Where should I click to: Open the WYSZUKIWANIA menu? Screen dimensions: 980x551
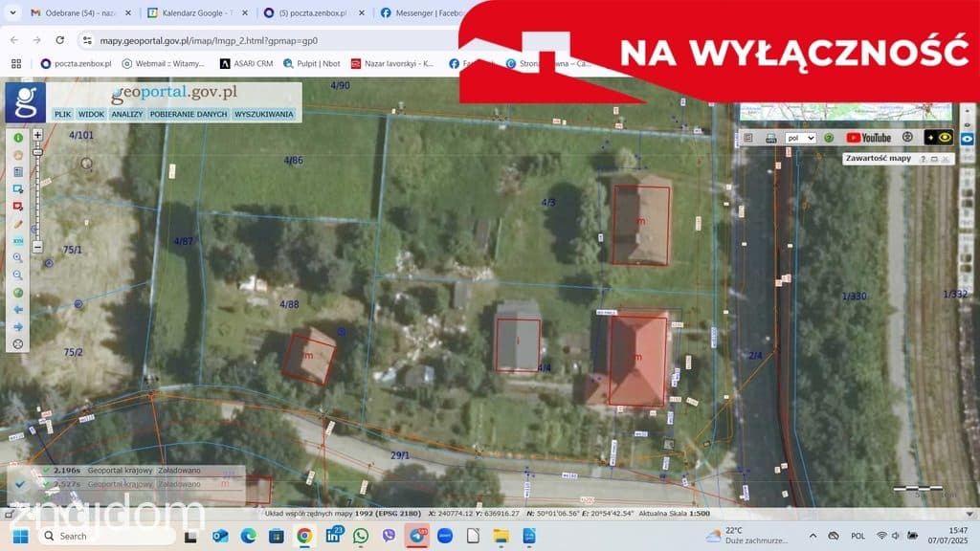click(264, 115)
